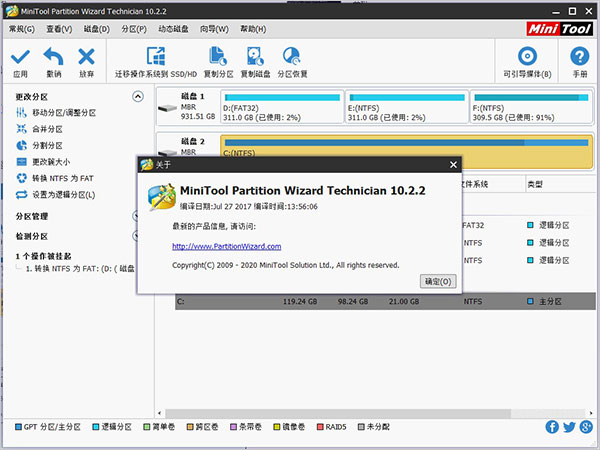Select the E:(NTFS) partition block
This screenshot has width=600, height=450.
coord(407,107)
